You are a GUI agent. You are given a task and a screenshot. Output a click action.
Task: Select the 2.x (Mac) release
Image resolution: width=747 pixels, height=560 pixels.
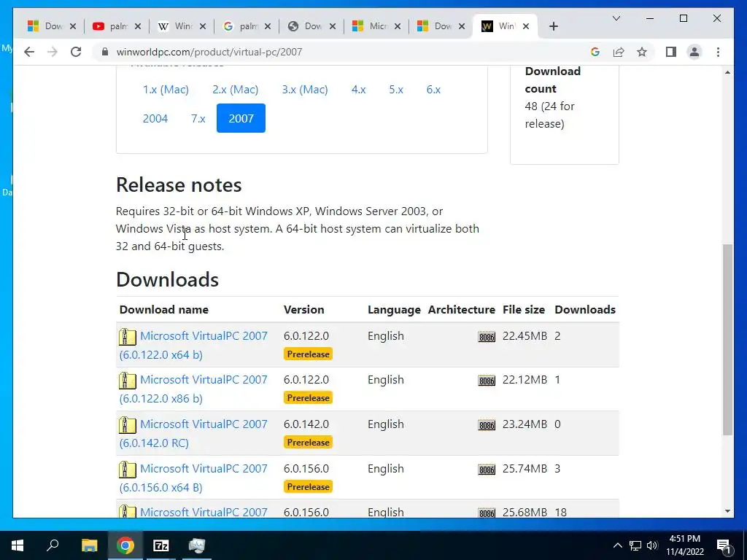[236, 90]
